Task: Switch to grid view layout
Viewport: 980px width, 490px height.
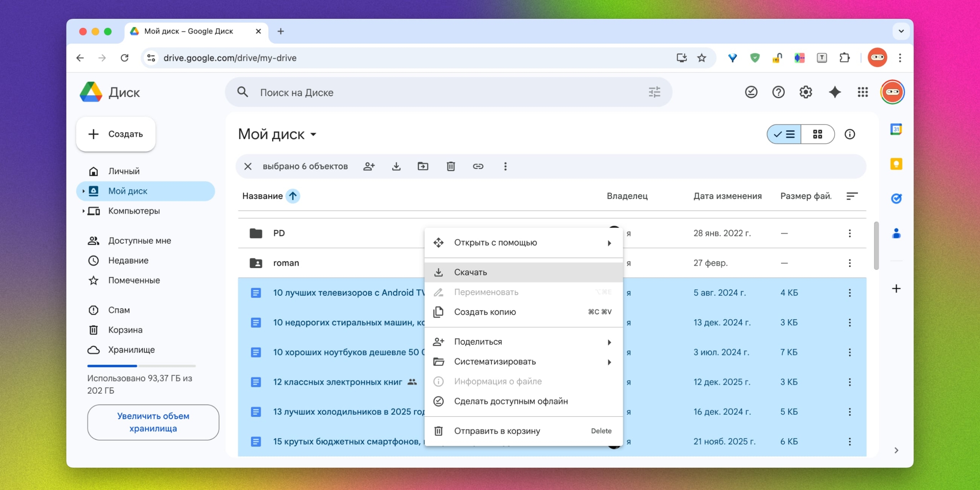Action: (818, 134)
